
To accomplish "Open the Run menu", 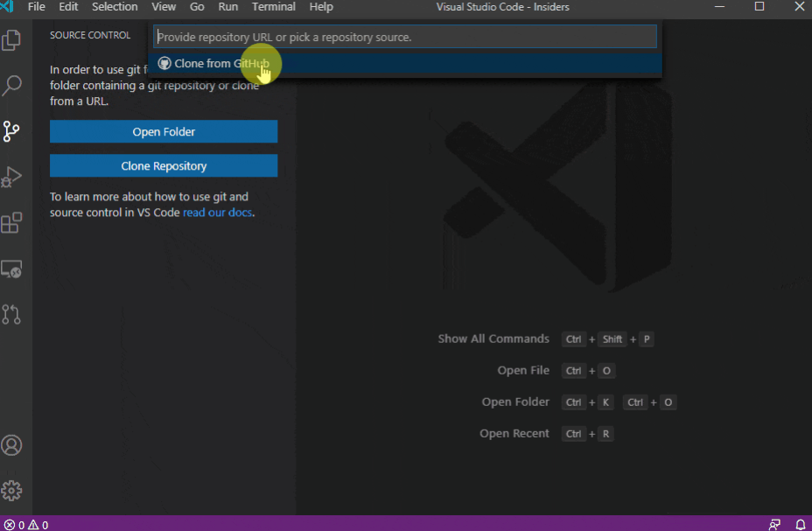I will pos(227,7).
